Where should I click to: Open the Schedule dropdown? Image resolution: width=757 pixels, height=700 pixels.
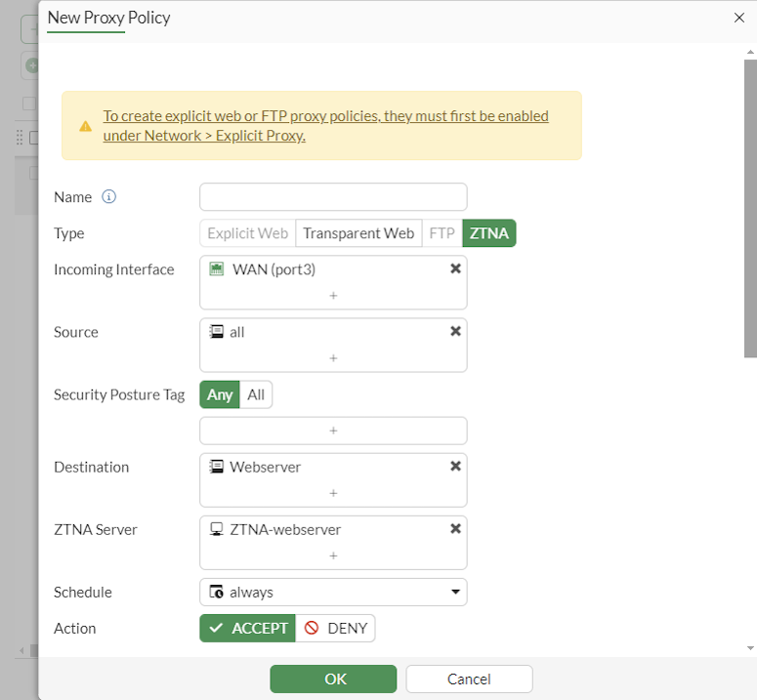(333, 592)
